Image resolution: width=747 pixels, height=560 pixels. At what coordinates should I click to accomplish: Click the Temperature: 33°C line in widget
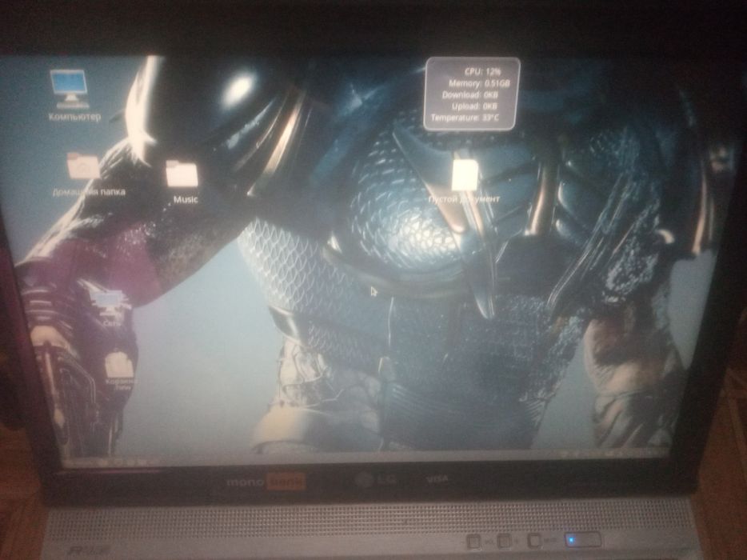point(465,118)
